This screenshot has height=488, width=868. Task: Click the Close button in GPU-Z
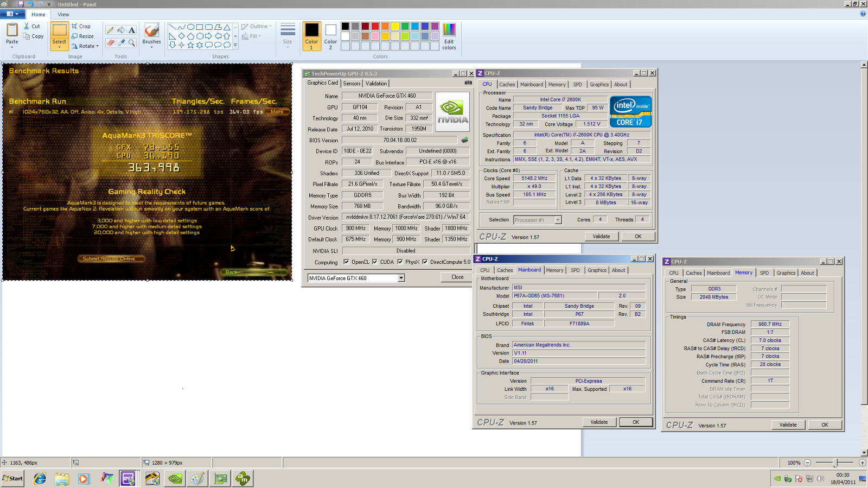click(x=457, y=277)
